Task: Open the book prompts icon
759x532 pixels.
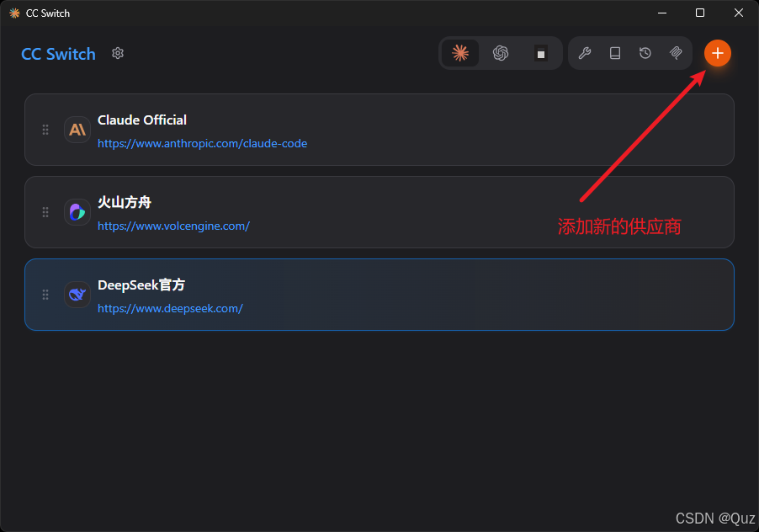Action: tap(615, 53)
